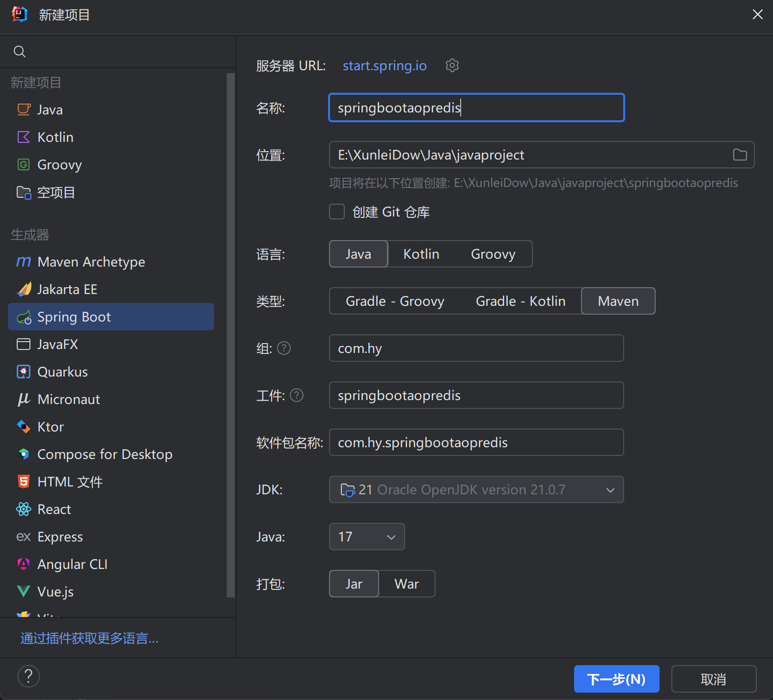Click the JavaFX window icon
Viewport: 773px width, 700px height.
[24, 344]
